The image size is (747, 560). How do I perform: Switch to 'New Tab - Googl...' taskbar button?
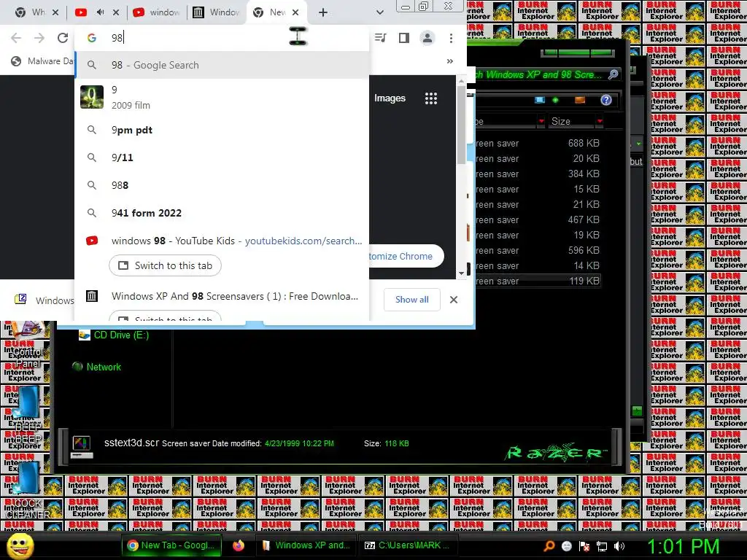point(171,545)
